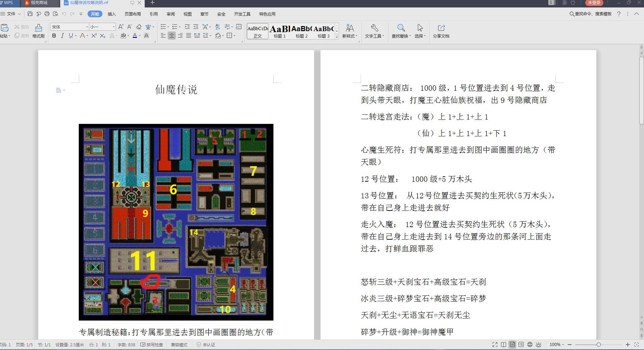The width and height of the screenshot is (644, 350).
Task: Open the View tab
Action: coord(187,14)
